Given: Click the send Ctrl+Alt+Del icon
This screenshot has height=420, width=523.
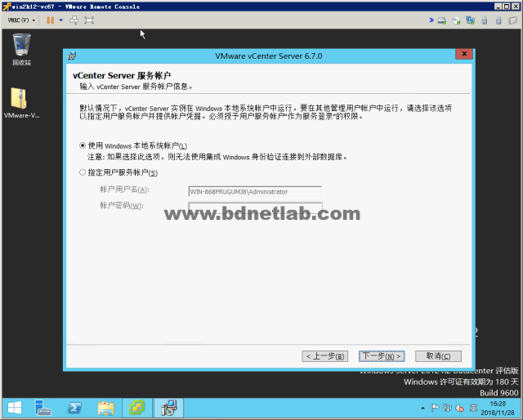Looking at the screenshot, I should tap(74, 20).
